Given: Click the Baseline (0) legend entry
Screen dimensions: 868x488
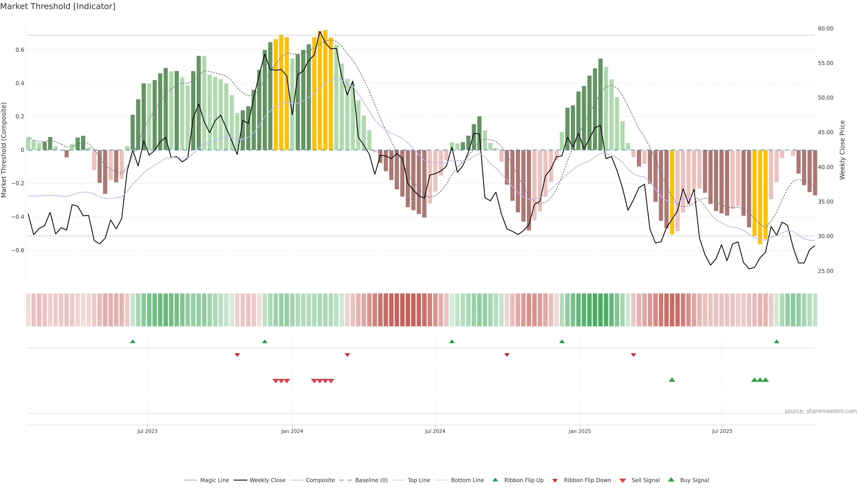Looking at the screenshot, I should coord(371,480).
